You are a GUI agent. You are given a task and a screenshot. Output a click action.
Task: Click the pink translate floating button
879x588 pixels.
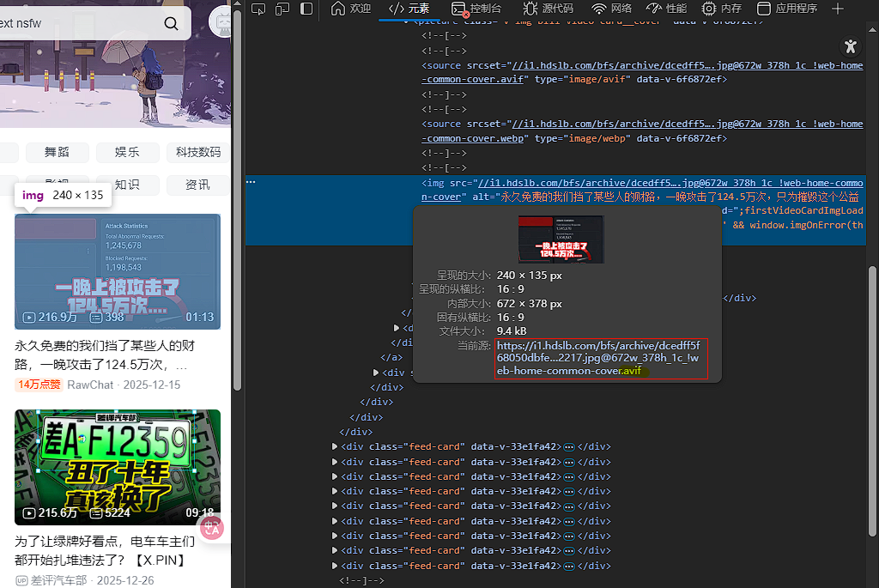coord(212,528)
